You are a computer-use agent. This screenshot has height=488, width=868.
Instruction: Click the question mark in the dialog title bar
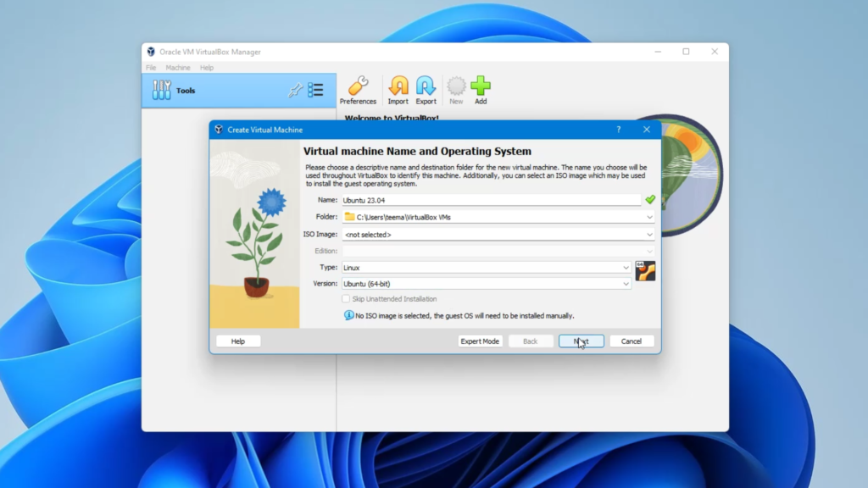coord(618,130)
